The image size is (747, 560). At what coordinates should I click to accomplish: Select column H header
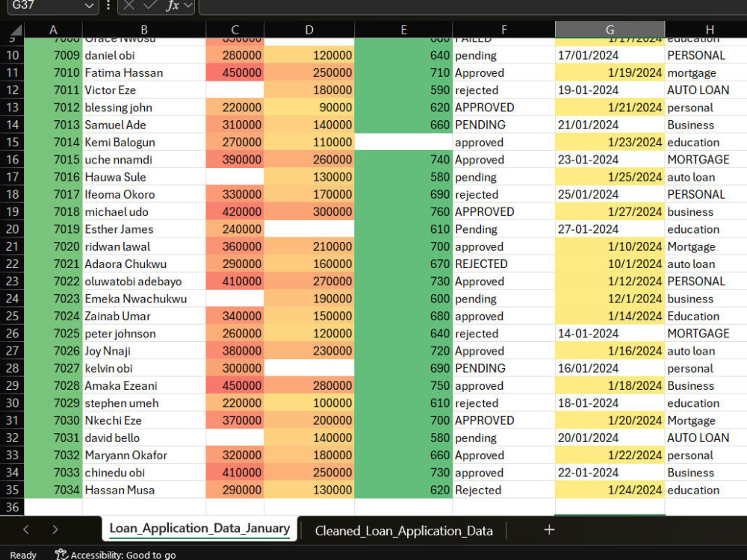(710, 30)
